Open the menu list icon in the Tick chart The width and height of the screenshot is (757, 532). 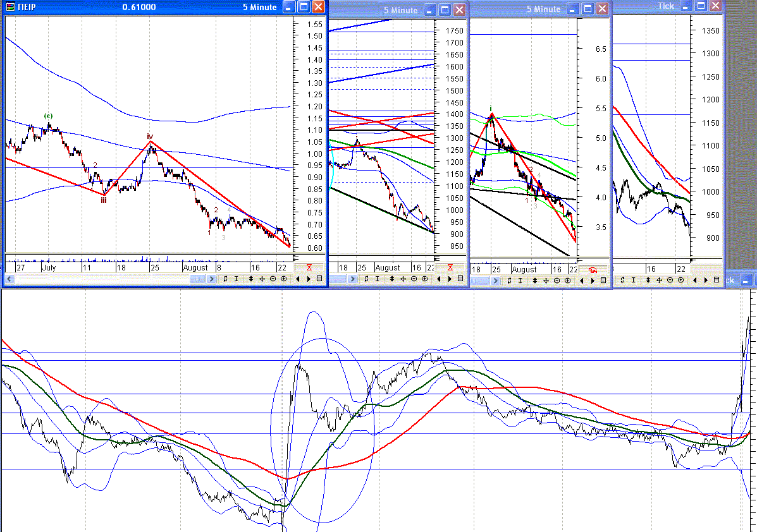coord(717,280)
